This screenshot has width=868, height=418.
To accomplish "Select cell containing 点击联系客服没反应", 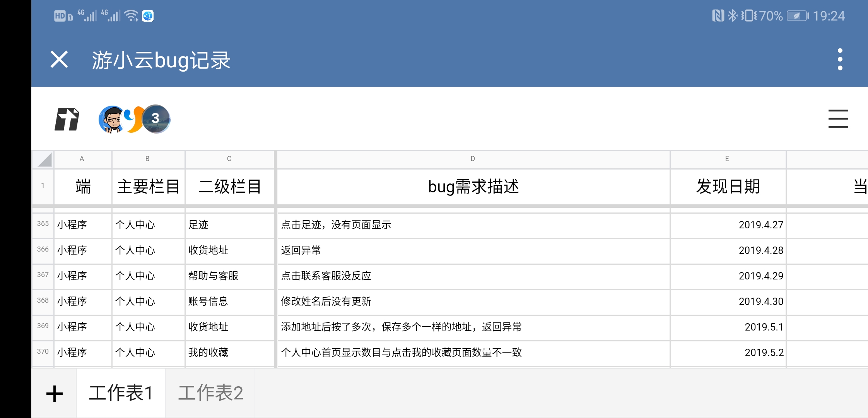I will 473,276.
